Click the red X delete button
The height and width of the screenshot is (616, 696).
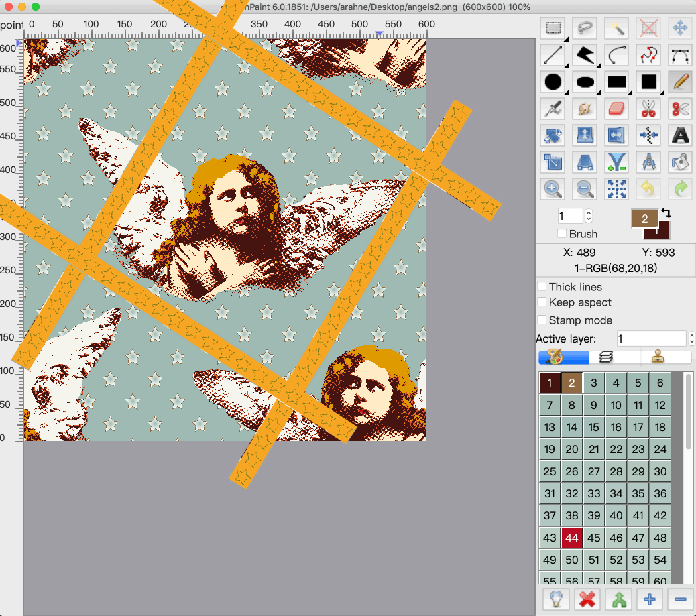click(587, 600)
